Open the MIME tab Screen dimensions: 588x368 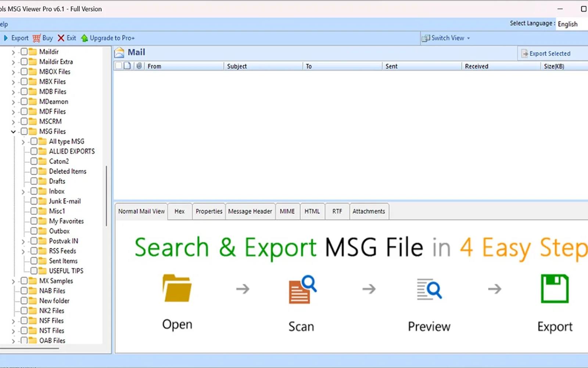[x=287, y=211]
